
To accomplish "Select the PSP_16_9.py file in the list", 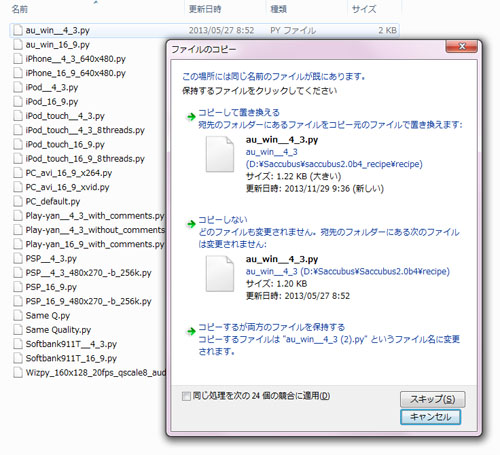I will click(51, 287).
